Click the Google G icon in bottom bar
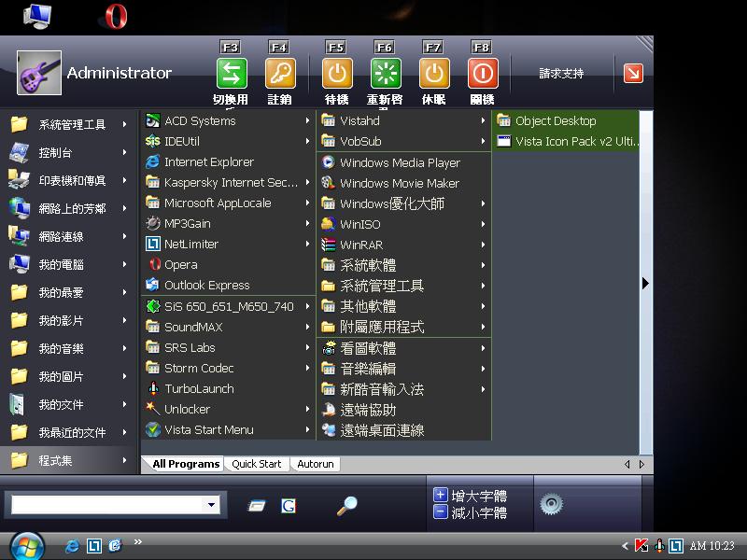The image size is (747, 560). click(289, 505)
